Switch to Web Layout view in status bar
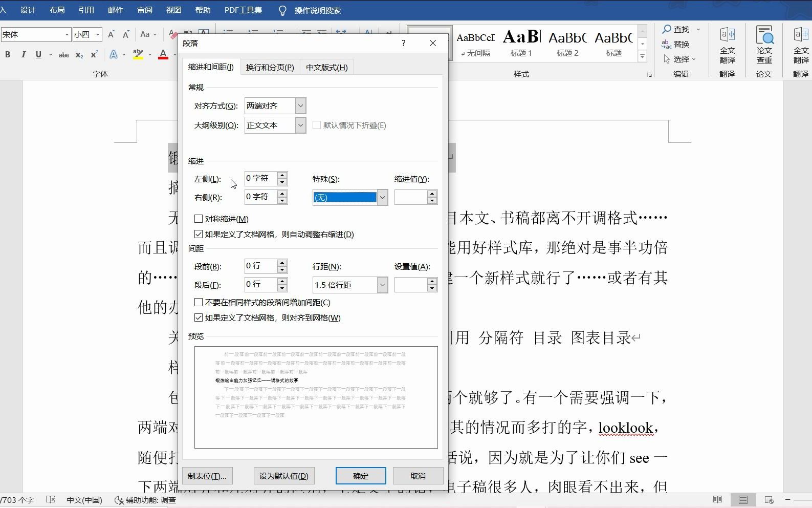This screenshot has width=812, height=508. coord(769,500)
